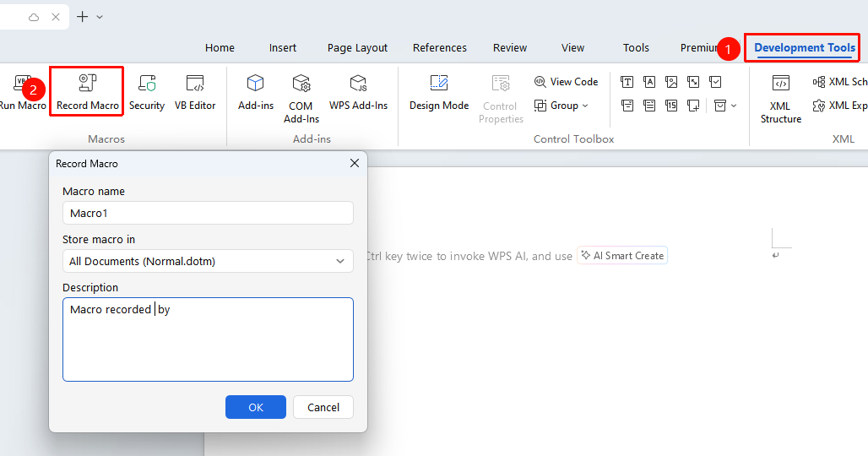The image size is (868, 456).
Task: Open the XML Structure pane
Action: 780,99
